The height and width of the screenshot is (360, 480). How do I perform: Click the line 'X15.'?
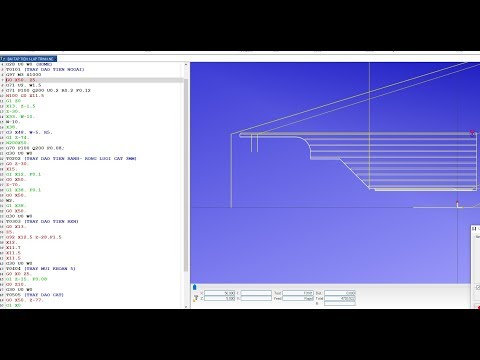(x=11, y=169)
